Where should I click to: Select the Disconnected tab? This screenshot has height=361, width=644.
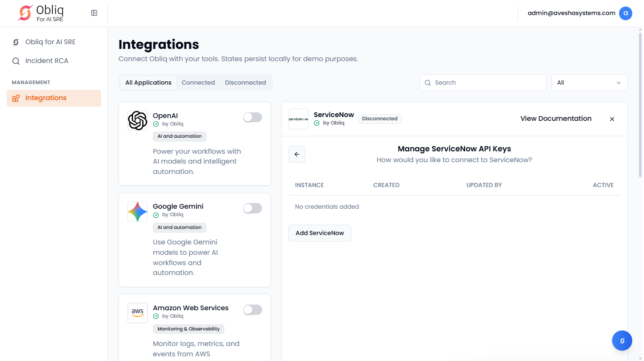(x=245, y=83)
